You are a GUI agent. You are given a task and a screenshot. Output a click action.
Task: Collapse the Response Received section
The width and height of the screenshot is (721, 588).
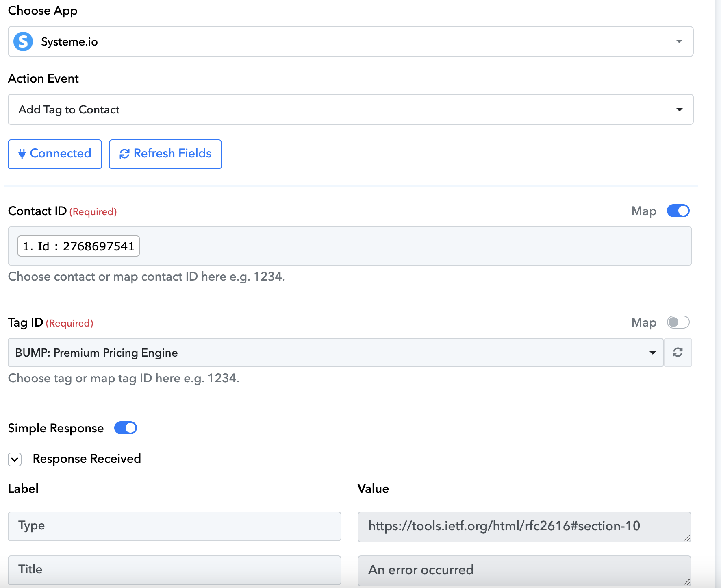tap(15, 460)
